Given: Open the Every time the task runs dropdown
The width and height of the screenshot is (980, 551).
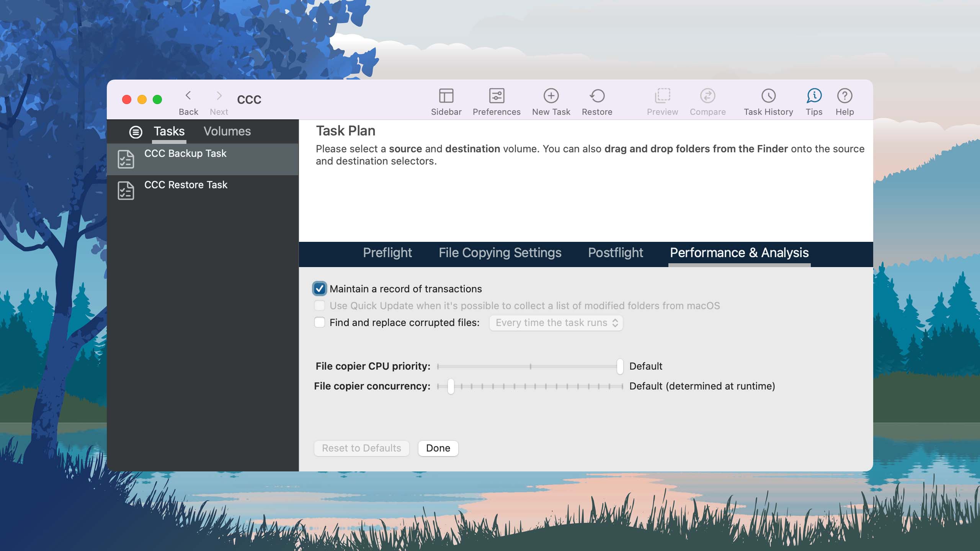Looking at the screenshot, I should 556,323.
